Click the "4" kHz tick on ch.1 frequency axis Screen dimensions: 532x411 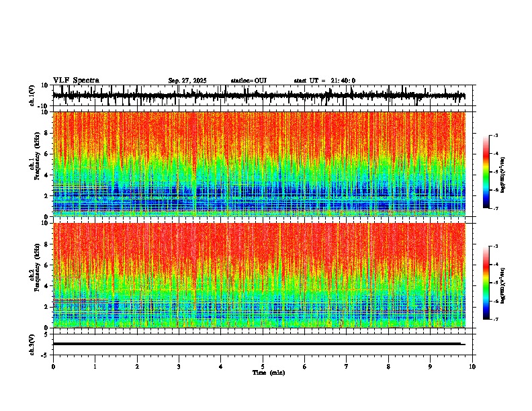[x=47, y=175]
